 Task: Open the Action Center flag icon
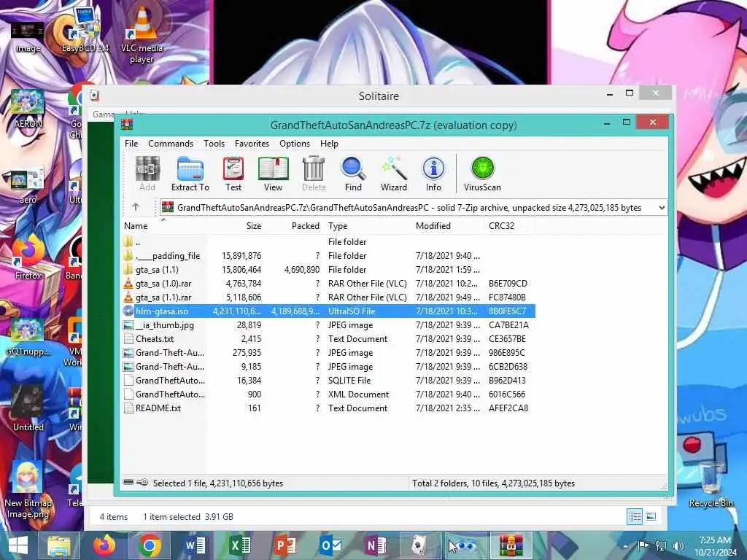pyautogui.click(x=643, y=546)
